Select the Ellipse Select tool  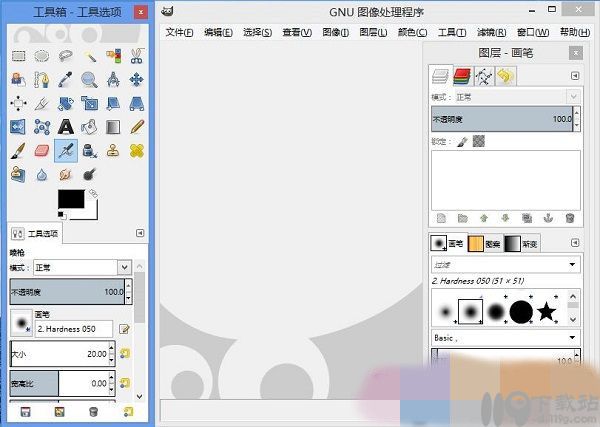coord(42,57)
